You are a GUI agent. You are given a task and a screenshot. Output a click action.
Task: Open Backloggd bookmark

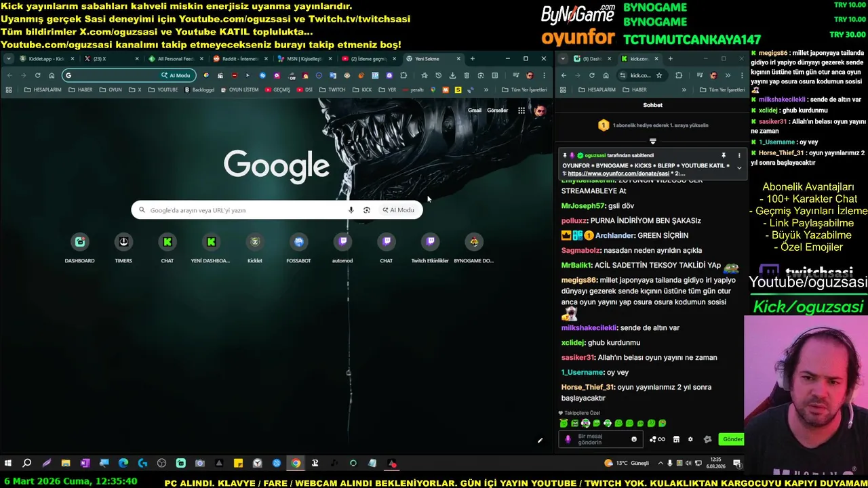tap(199, 89)
